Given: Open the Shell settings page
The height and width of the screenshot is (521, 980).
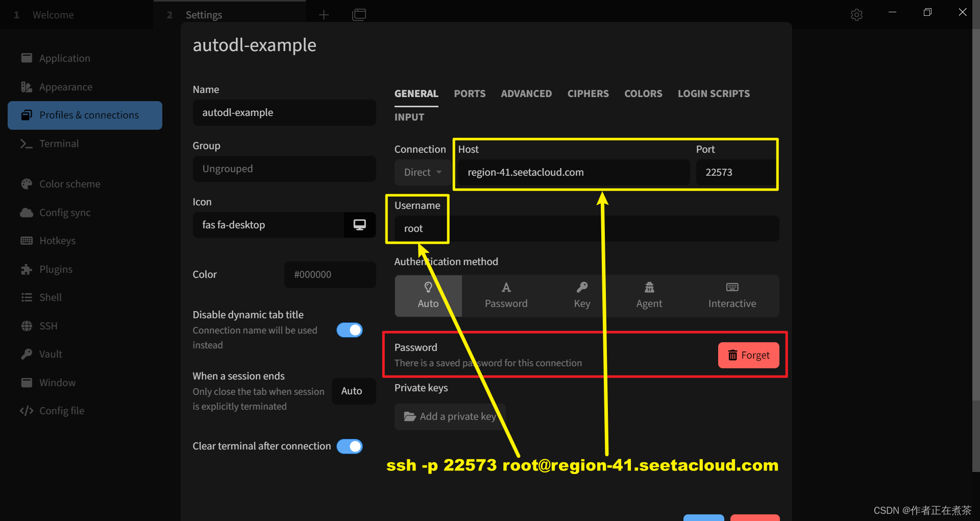Looking at the screenshot, I should click(85, 297).
